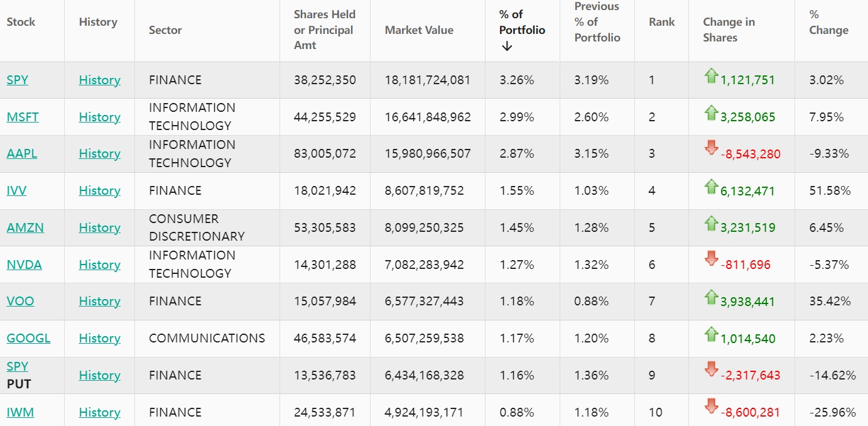Viewport: 868px width, 426px height.
Task: Click the green up arrow in VOO row
Action: pos(711,298)
